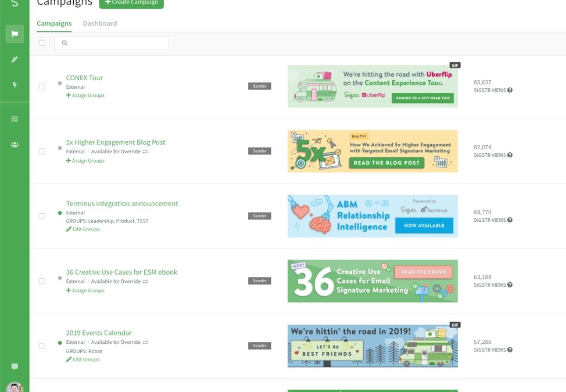Open the chat bubble icon in sidebar
The height and width of the screenshot is (392, 566).
pos(15,367)
